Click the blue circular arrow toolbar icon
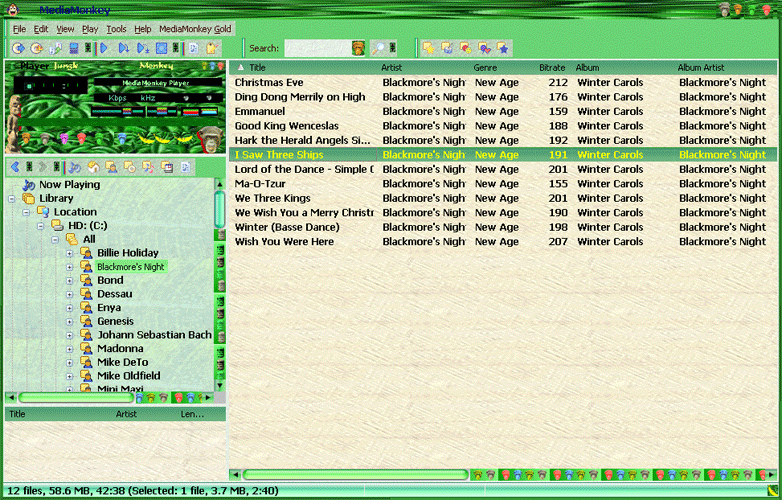This screenshot has width=782, height=500. 18,48
